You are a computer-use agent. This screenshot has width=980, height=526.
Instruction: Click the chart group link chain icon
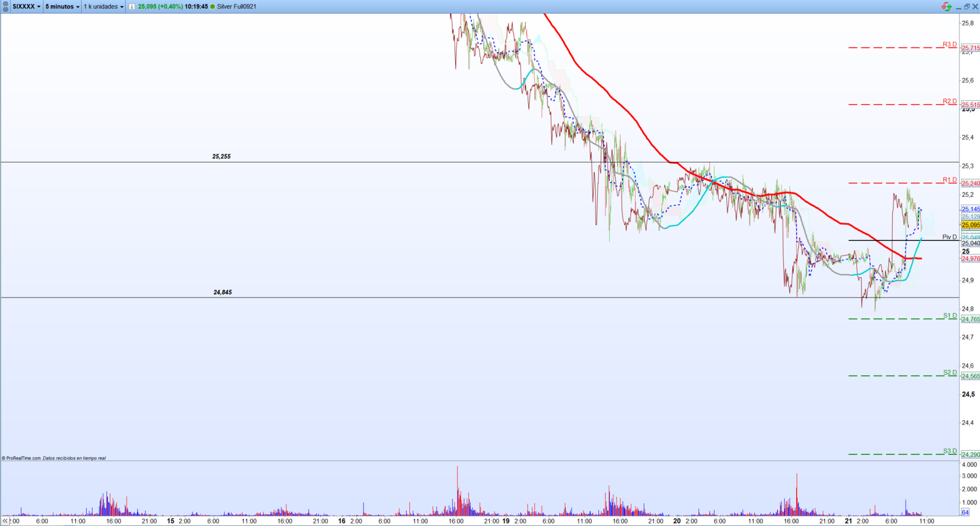[5, 6]
